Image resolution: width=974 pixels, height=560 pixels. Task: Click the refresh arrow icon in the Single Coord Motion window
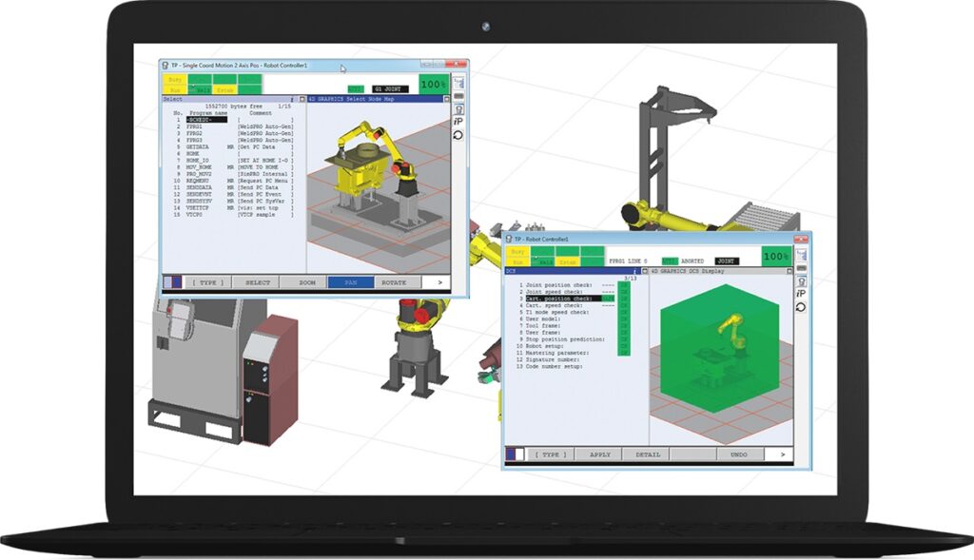point(458,135)
